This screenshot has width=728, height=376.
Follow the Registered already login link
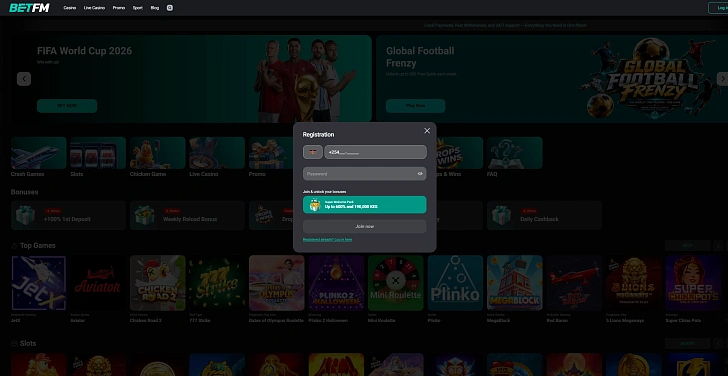[x=327, y=240]
